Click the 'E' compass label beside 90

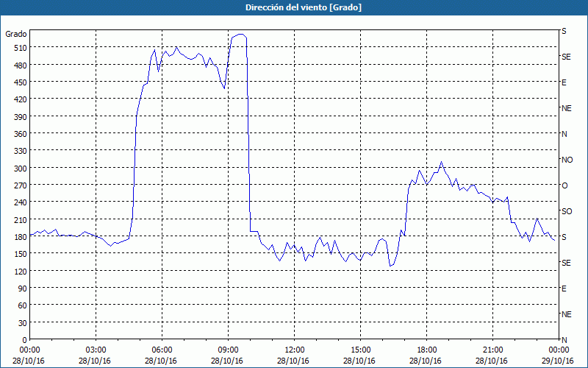[x=564, y=289]
